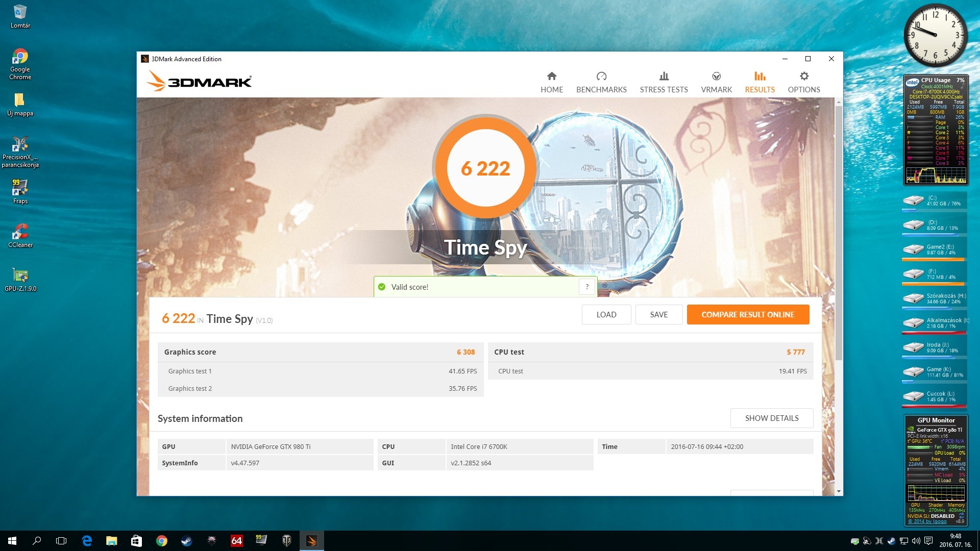The image size is (980, 551).
Task: Click the Cuccok (L:) drive gadget entry
Action: tap(934, 397)
